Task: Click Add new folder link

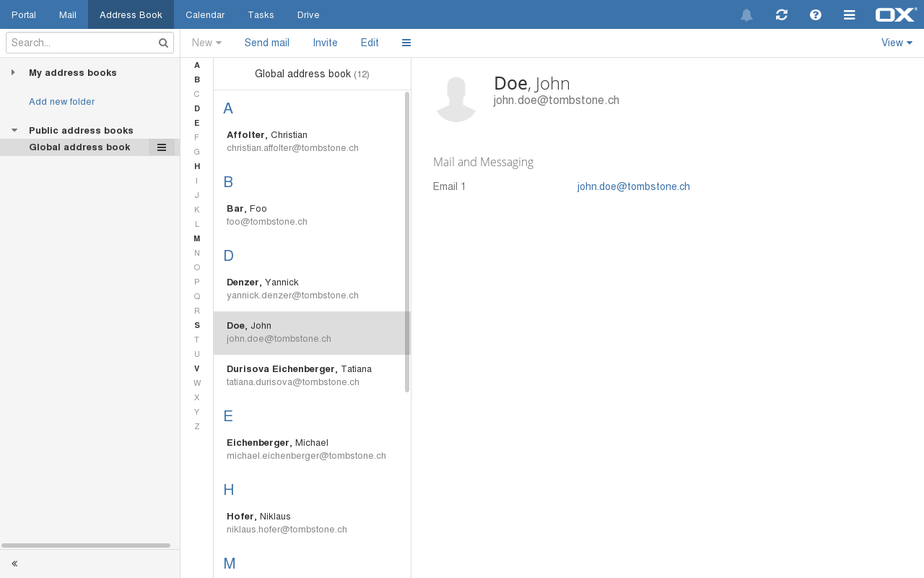Action: [61, 102]
